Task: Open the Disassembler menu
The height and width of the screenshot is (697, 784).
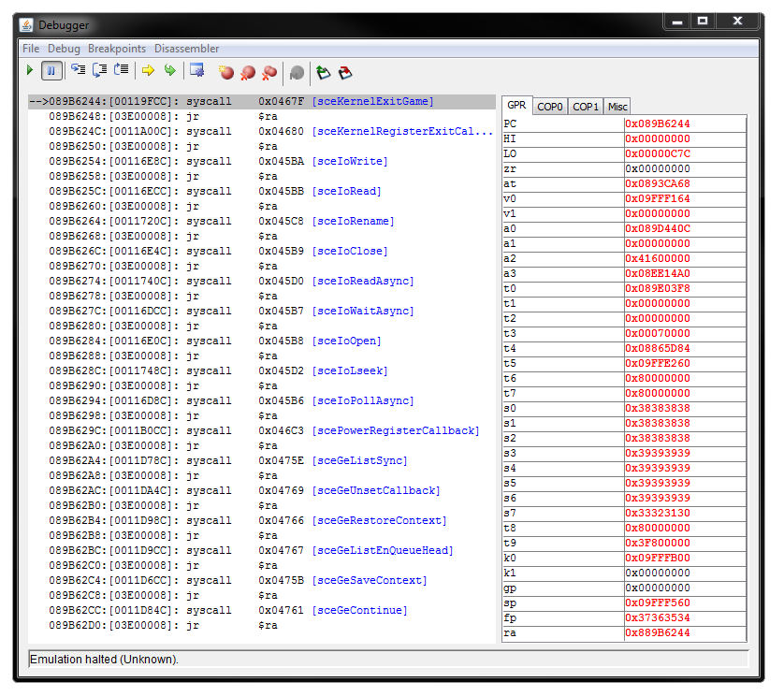Action: coord(186,49)
